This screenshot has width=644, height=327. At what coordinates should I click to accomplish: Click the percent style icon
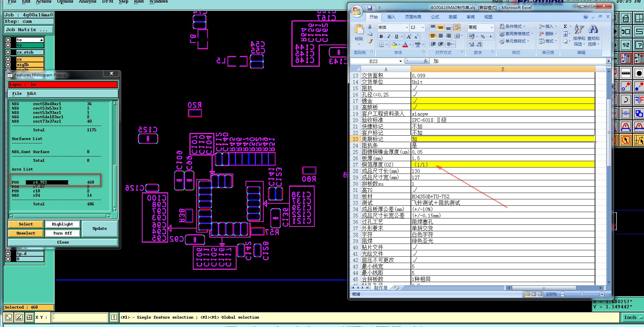[x=483, y=37]
